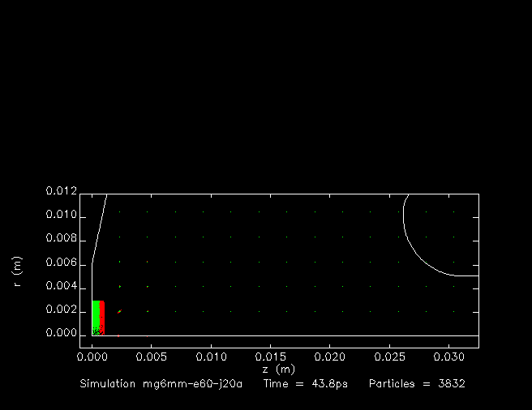Select the 'r (m)' axis title
Viewport: 532px width, 410px height.
pyautogui.click(x=17, y=271)
